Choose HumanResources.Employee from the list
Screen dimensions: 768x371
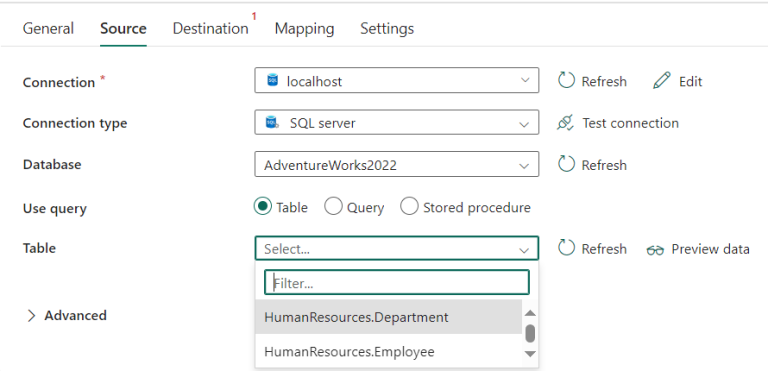point(388,351)
